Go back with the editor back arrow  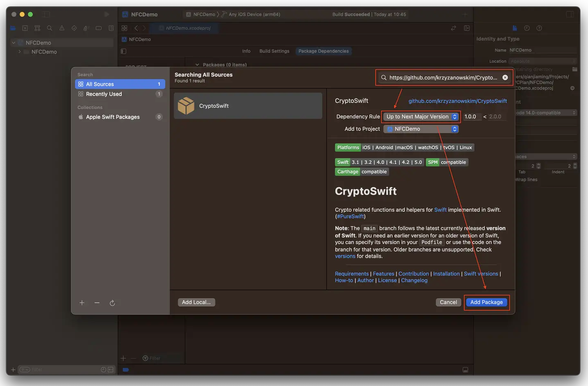(x=136, y=28)
